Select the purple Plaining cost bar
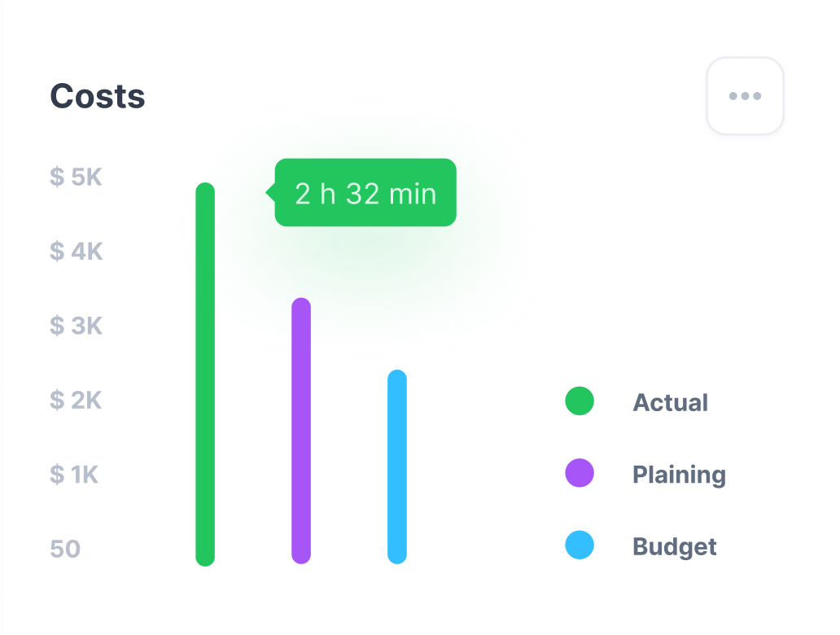Screen dimensions: 840x635 (x=301, y=431)
